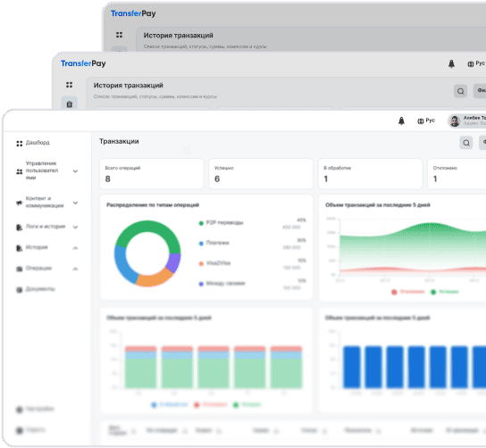Toggle the blue legend entry under stacked bar chart

coord(169,404)
